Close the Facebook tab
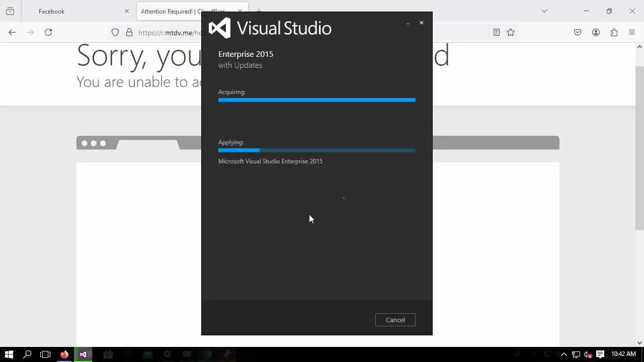Viewport: 644px width, 362px height. [127, 11]
